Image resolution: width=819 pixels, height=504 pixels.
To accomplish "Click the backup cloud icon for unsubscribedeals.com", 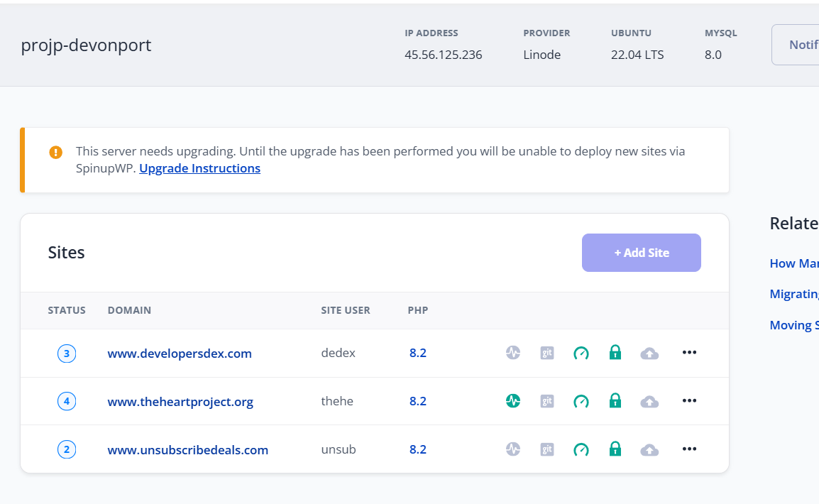I will click(x=649, y=449).
